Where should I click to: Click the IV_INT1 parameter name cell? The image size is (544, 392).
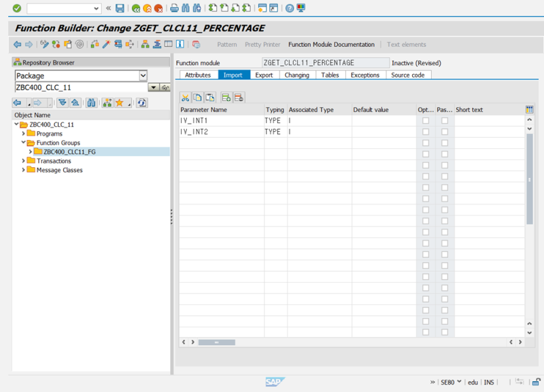pos(222,121)
